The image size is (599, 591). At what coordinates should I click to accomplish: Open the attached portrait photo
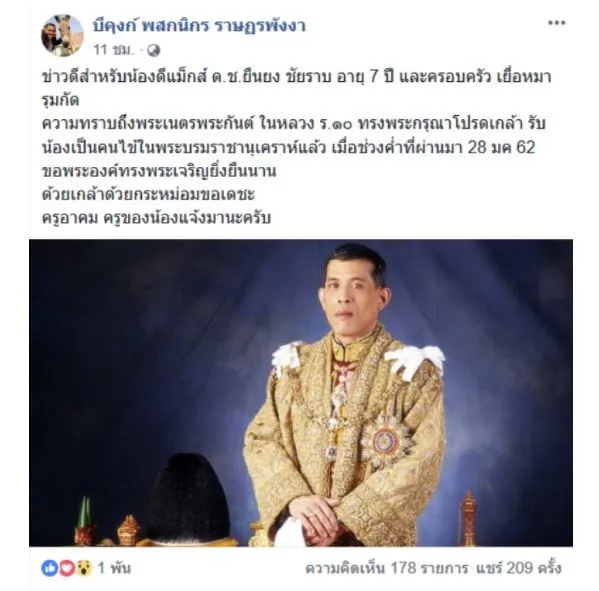301,393
